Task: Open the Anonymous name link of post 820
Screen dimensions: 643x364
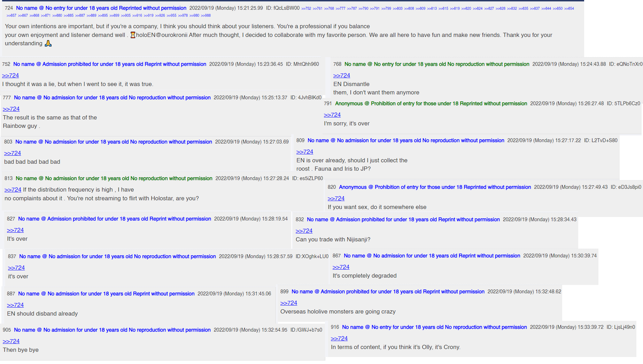Action: [435, 187]
